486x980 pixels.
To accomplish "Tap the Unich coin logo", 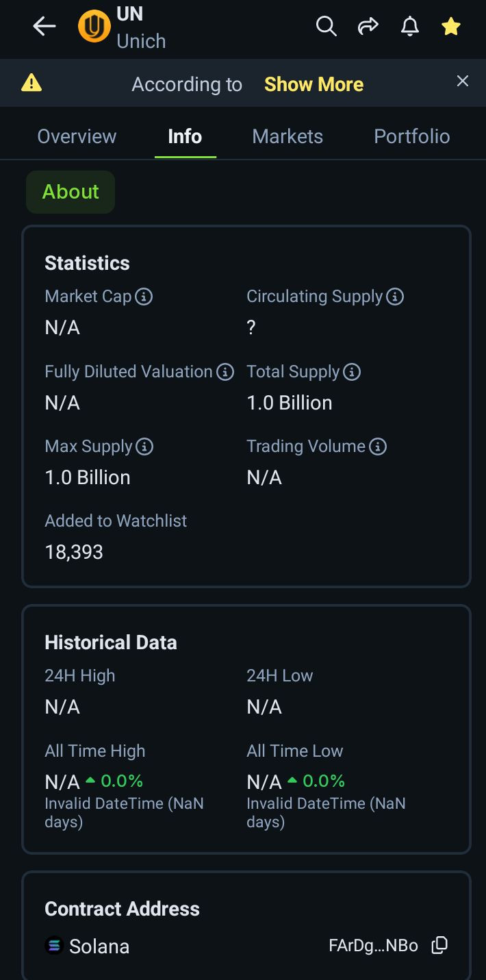I will pos(94,27).
